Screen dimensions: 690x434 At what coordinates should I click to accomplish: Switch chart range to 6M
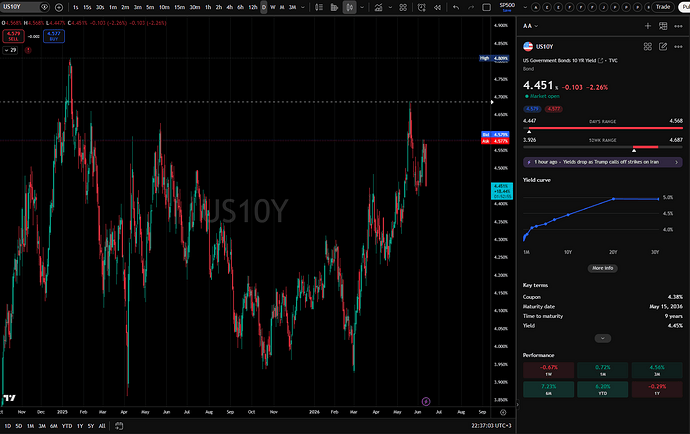point(54,426)
